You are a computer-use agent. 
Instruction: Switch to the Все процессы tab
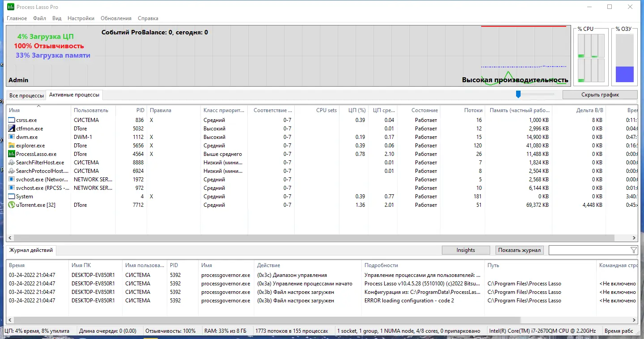[26, 95]
